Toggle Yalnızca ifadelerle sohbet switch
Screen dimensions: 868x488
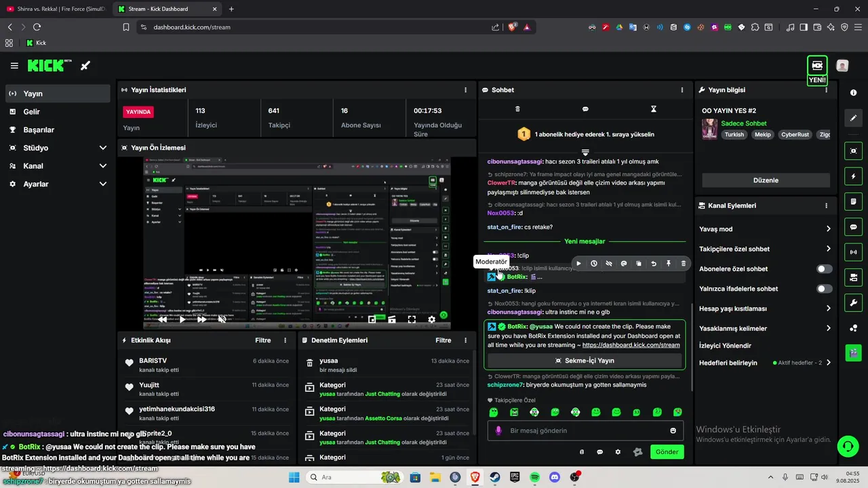click(x=824, y=289)
